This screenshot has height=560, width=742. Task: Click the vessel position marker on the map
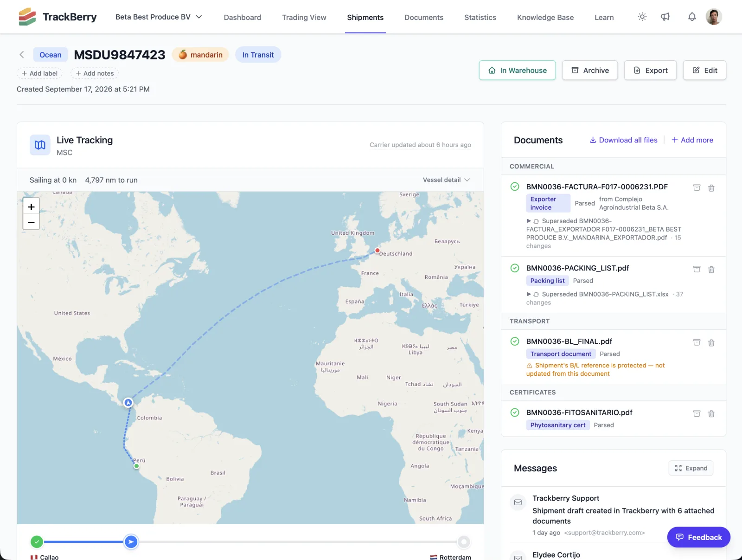[128, 403]
